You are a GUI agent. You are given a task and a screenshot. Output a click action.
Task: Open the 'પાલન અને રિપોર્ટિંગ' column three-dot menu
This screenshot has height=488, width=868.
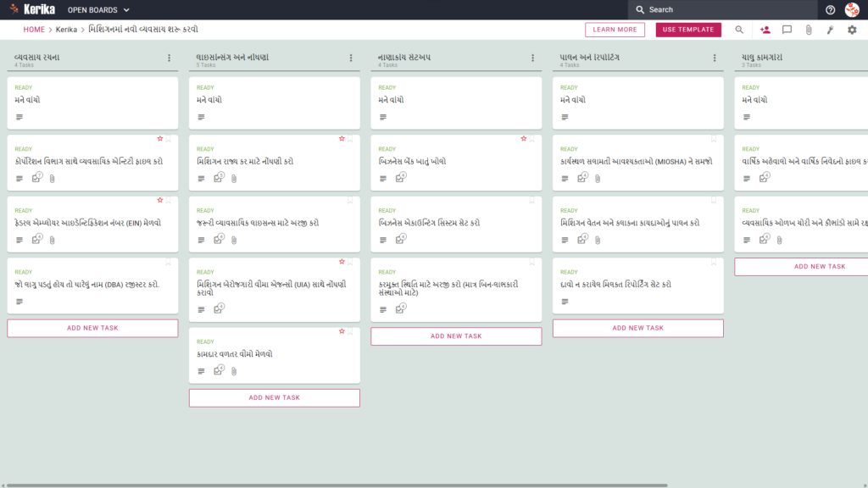[x=715, y=58]
